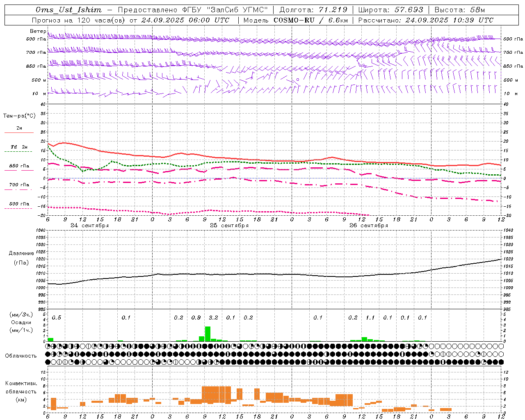Click the station name Oms_Ust_Ishim

point(68,10)
